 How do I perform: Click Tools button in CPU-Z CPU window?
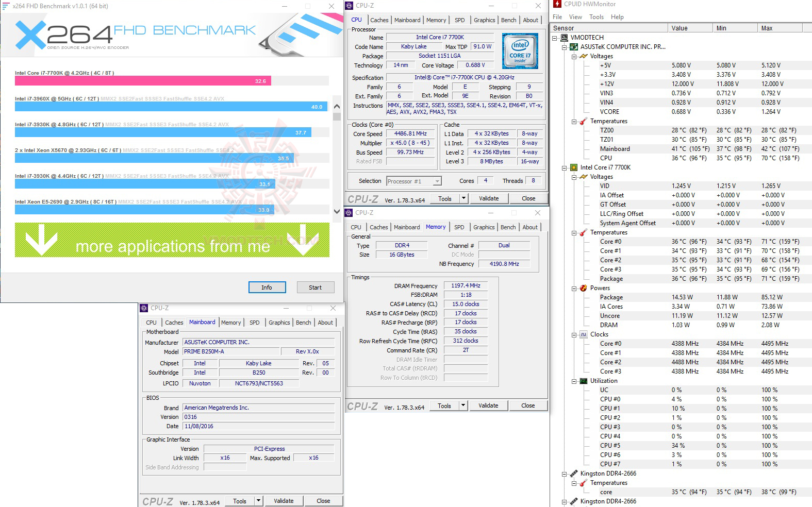click(444, 198)
